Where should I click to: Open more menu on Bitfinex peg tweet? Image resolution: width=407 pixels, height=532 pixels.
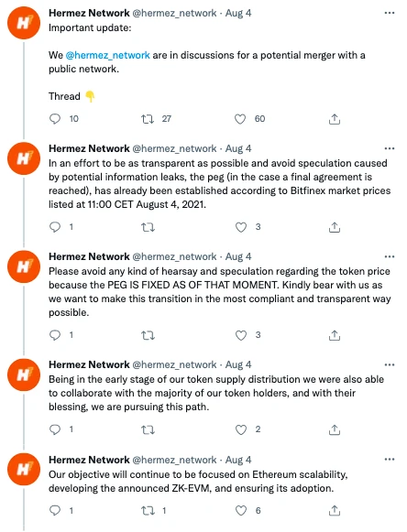pos(390,148)
